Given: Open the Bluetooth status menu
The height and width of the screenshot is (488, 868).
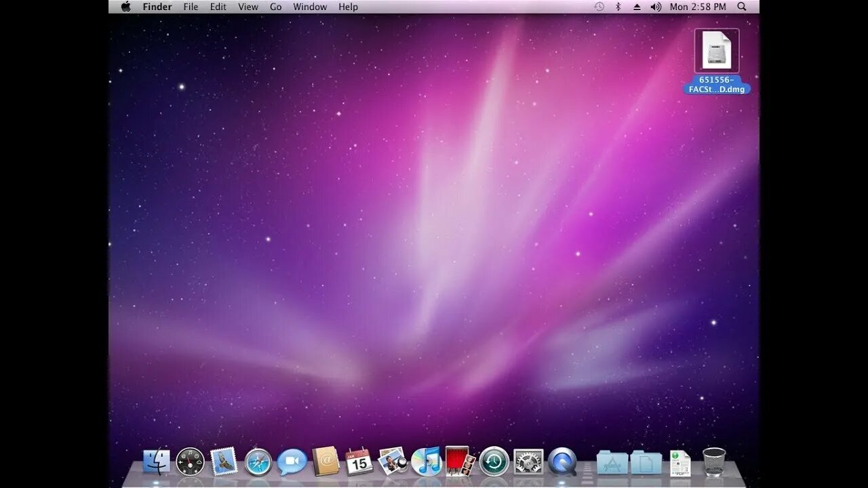Looking at the screenshot, I should pos(618,7).
